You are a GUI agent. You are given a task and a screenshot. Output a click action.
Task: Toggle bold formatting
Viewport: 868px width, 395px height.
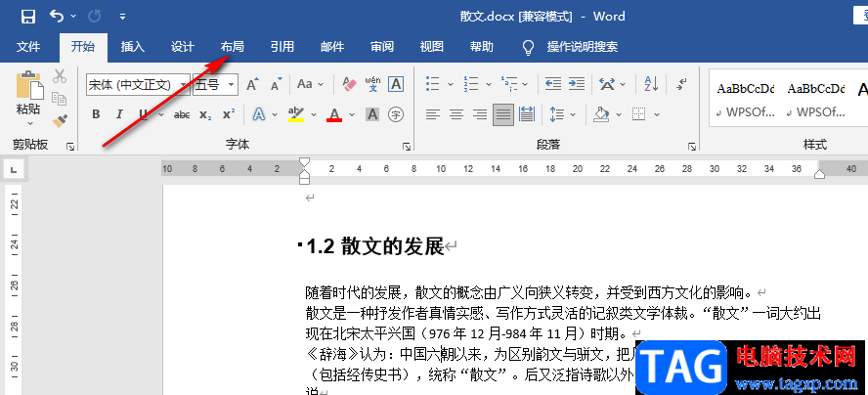[97, 114]
